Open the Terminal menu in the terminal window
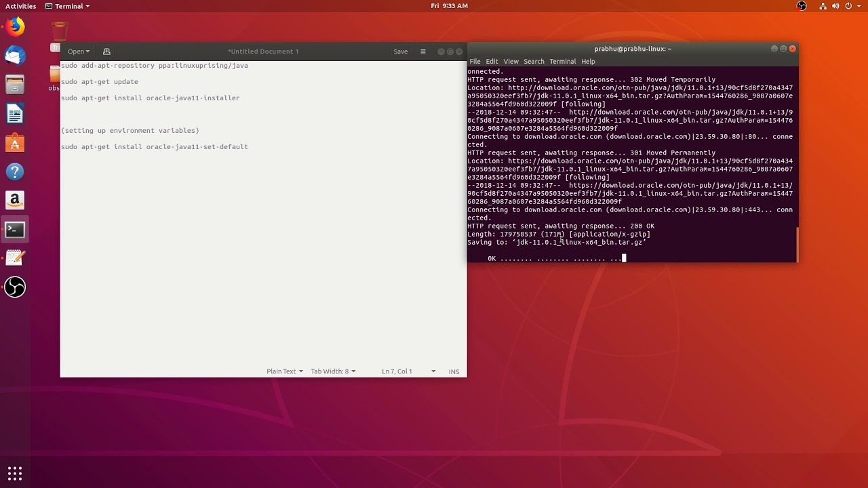 562,61
